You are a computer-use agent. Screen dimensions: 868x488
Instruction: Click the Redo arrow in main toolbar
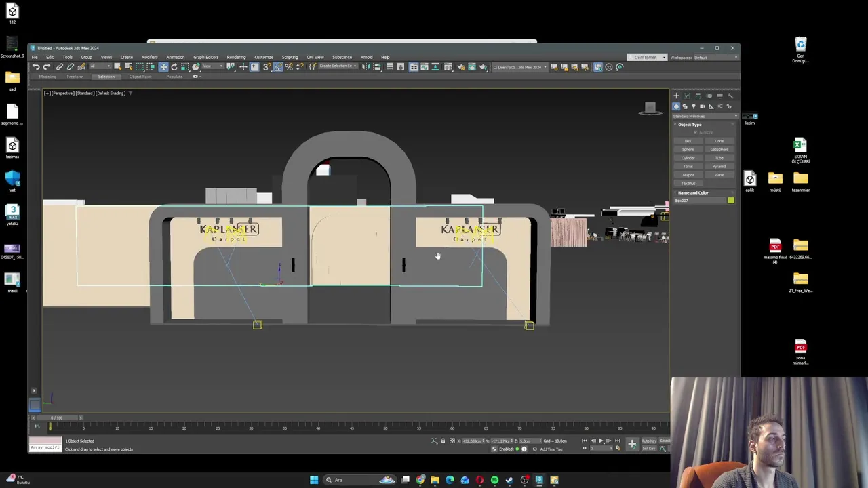[47, 67]
